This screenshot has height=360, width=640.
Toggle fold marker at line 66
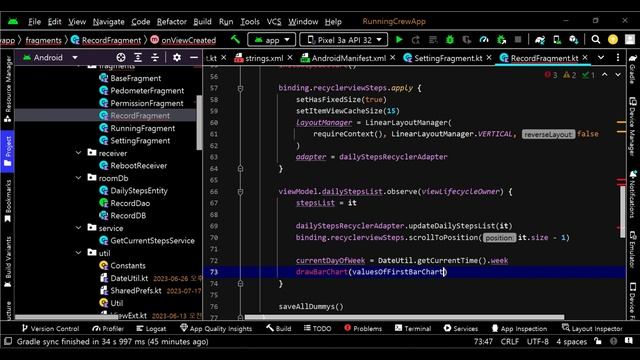click(x=240, y=191)
